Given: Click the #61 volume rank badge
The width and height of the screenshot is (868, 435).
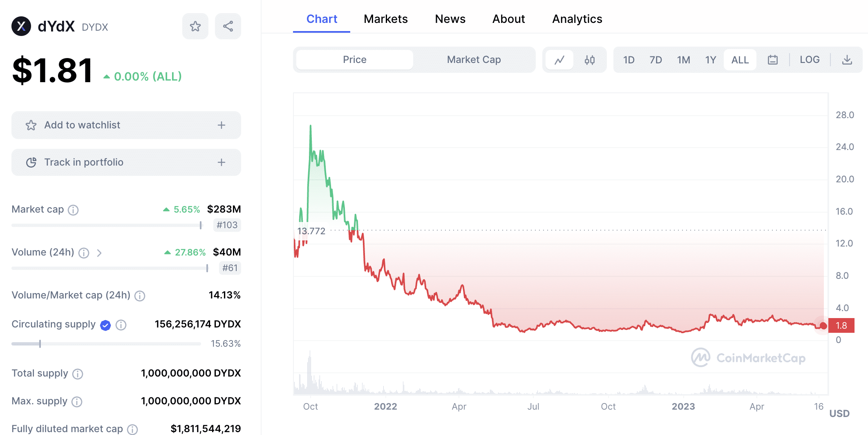Looking at the screenshot, I should (x=230, y=268).
